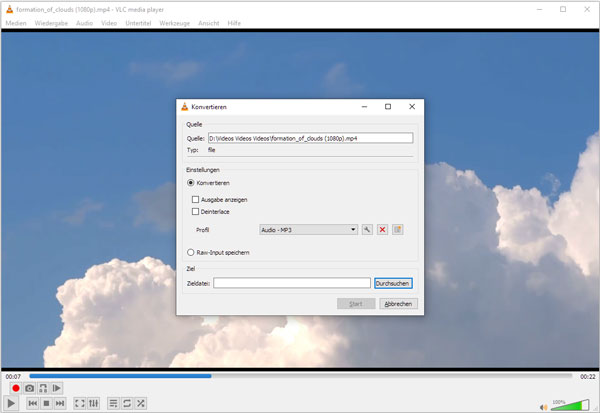Toggle the A-B loop button

pyautogui.click(x=43, y=388)
